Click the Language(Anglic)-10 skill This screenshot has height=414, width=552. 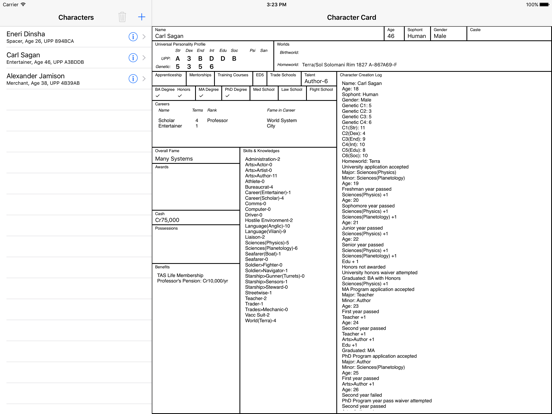point(268,226)
